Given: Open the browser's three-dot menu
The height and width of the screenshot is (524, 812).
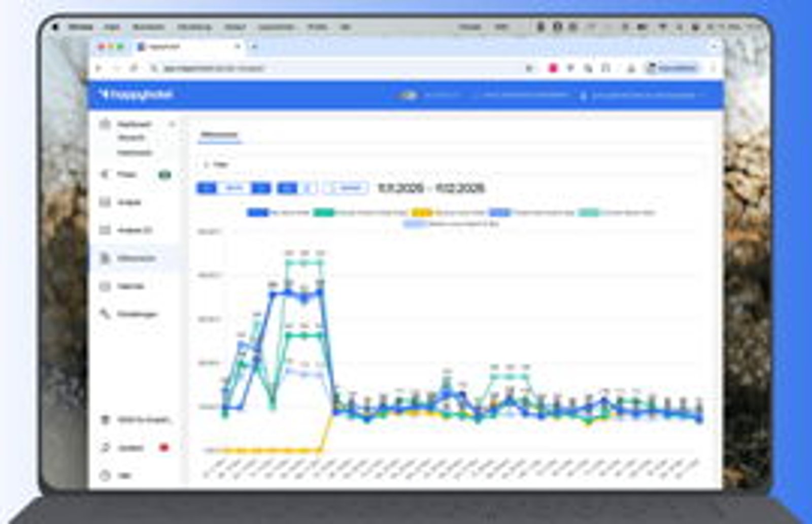Looking at the screenshot, I should (713, 68).
